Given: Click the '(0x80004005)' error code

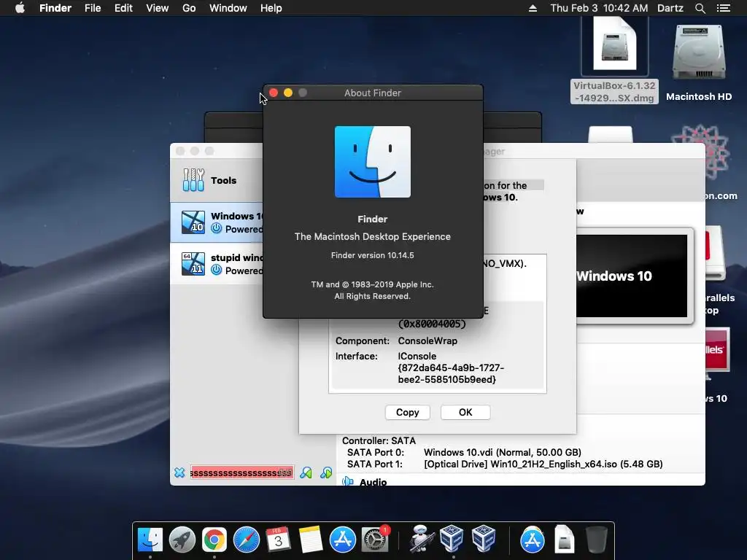Looking at the screenshot, I should [432, 324].
